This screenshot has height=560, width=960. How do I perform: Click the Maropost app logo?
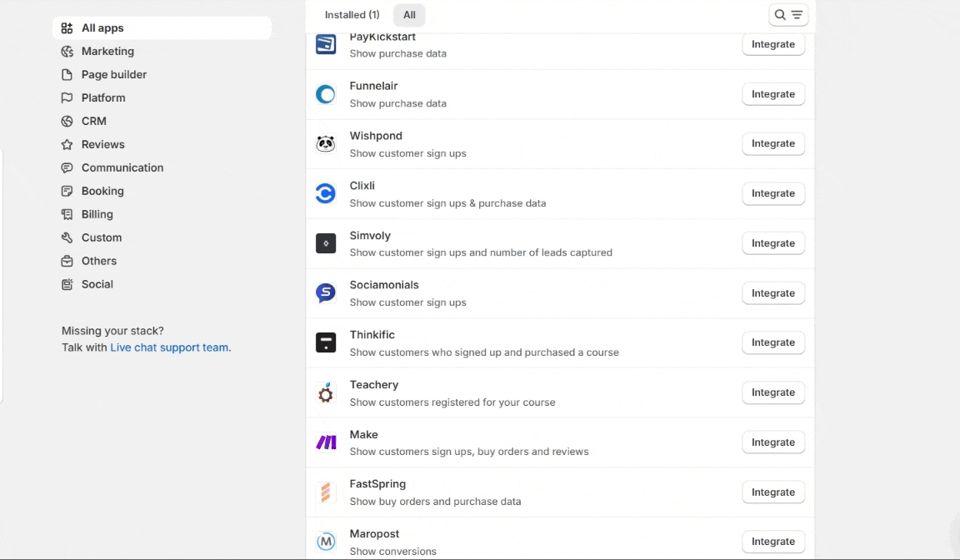(x=326, y=542)
